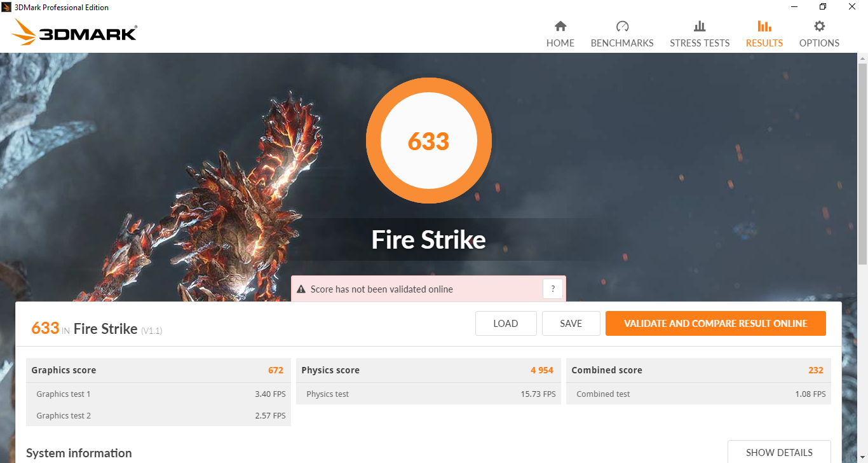Open the Stress Tests bar chart icon

click(700, 26)
